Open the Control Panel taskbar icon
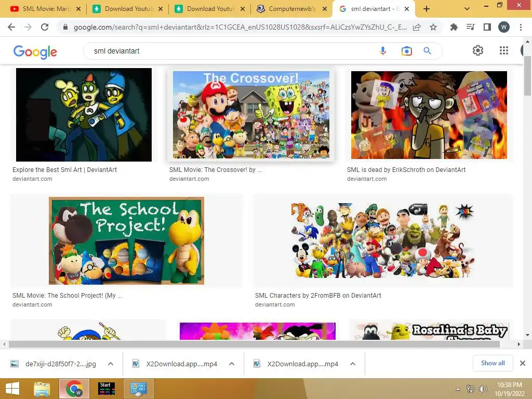The height and width of the screenshot is (399, 532). (x=138, y=389)
